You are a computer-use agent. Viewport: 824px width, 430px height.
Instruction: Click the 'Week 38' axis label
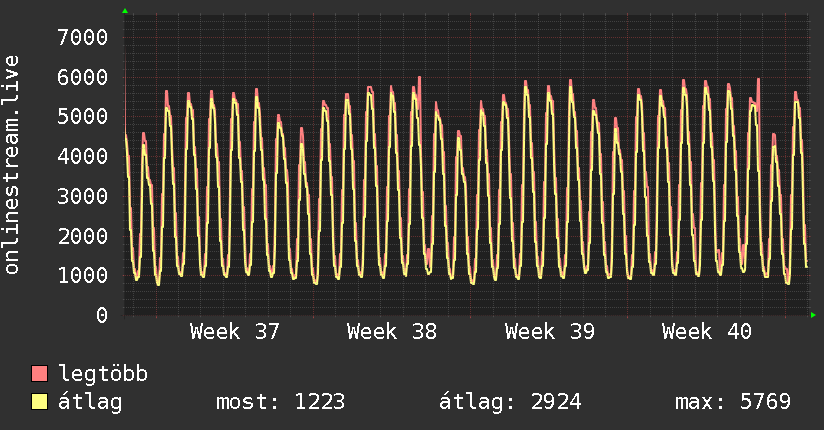tap(392, 332)
